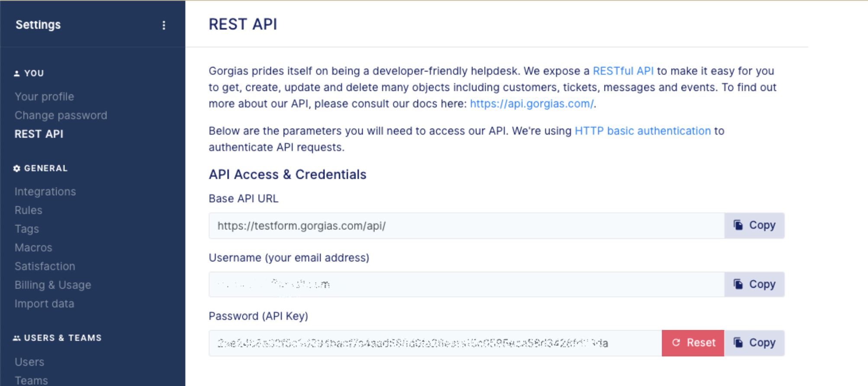Navigate to Rules settings

point(29,210)
